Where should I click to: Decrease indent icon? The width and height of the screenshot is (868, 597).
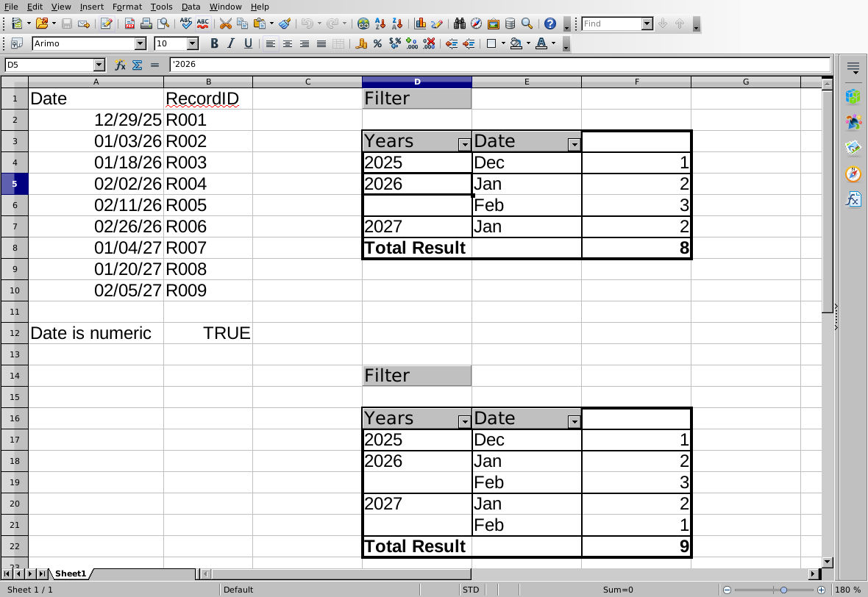452,43
